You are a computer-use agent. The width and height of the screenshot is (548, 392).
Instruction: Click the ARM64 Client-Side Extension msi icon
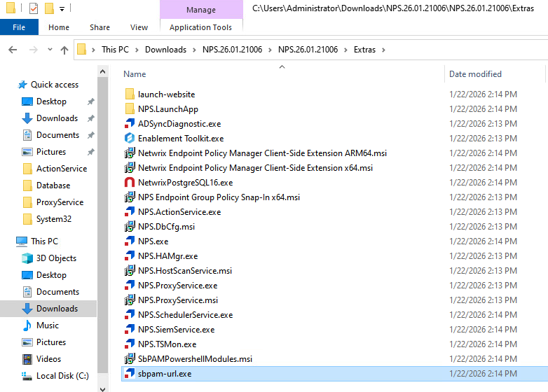click(130, 153)
